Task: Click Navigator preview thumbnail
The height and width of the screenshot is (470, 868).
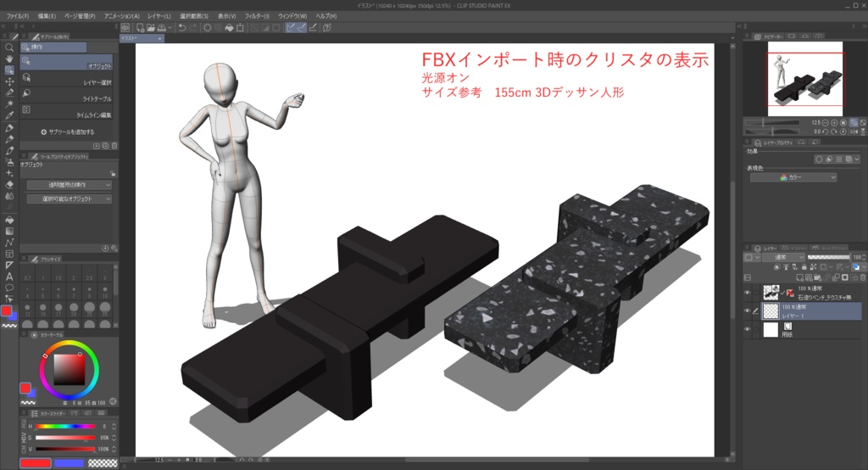Action: [x=805, y=78]
